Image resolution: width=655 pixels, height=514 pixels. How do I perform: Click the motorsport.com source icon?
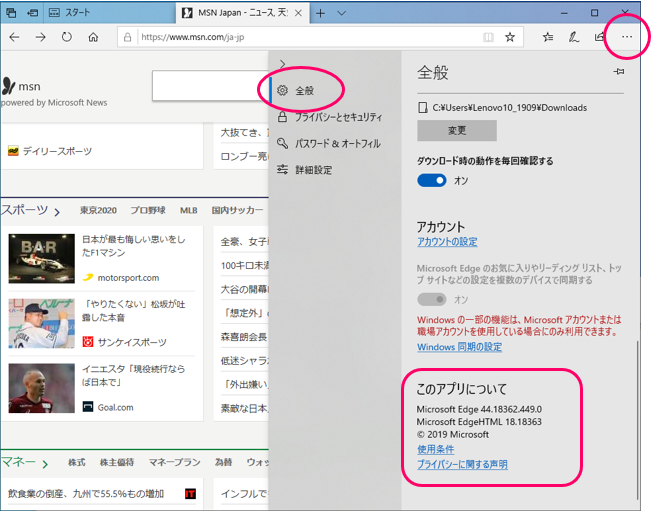point(88,277)
